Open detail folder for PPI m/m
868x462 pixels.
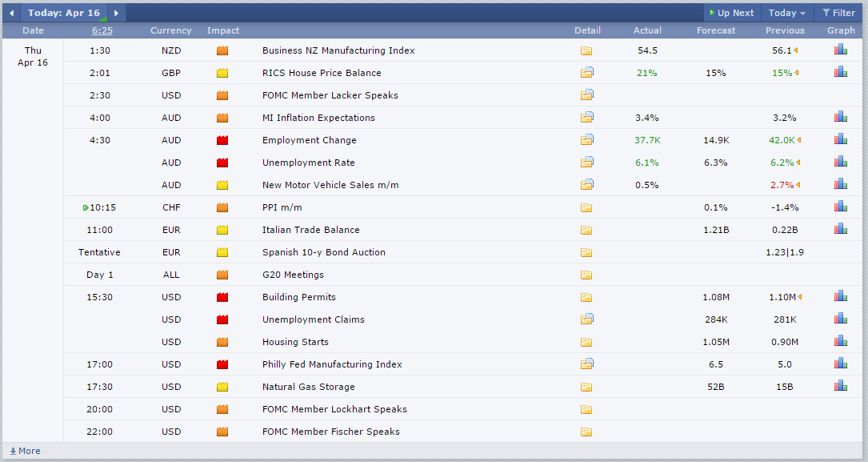pos(586,207)
